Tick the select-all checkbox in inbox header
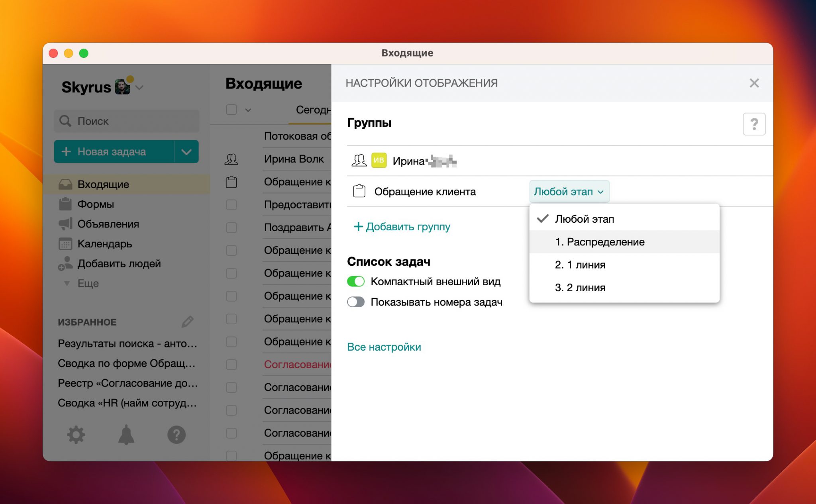816x504 pixels. coord(231,110)
